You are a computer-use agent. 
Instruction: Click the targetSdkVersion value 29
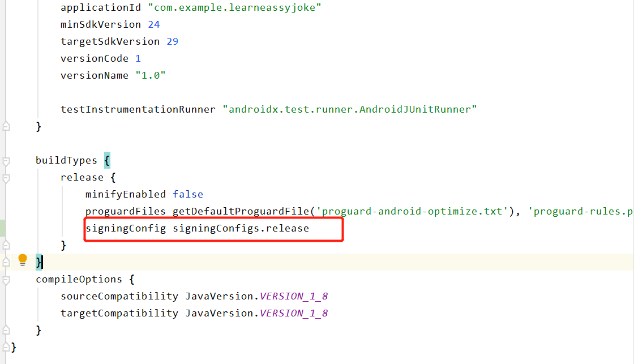pos(172,41)
